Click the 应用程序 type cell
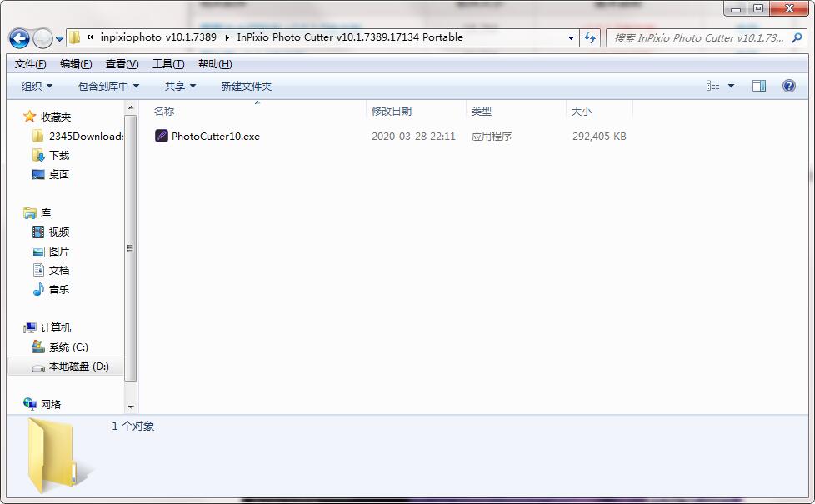The width and height of the screenshot is (815, 504). pos(492,136)
